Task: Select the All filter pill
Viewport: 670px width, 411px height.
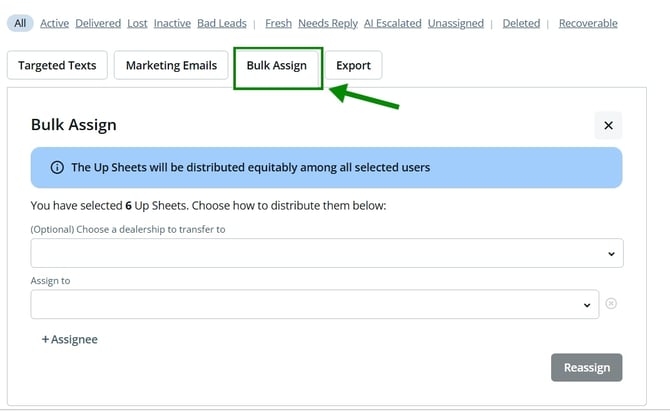Action: 20,23
